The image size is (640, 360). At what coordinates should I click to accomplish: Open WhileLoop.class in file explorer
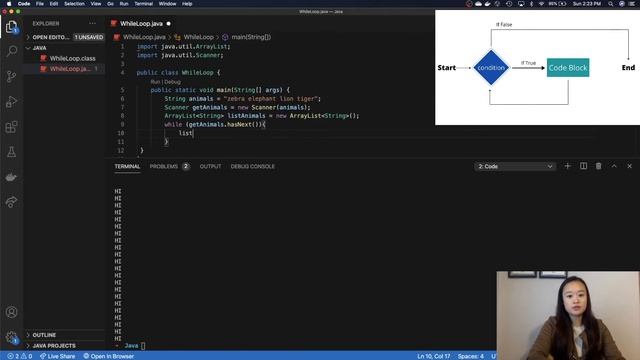coord(73,58)
